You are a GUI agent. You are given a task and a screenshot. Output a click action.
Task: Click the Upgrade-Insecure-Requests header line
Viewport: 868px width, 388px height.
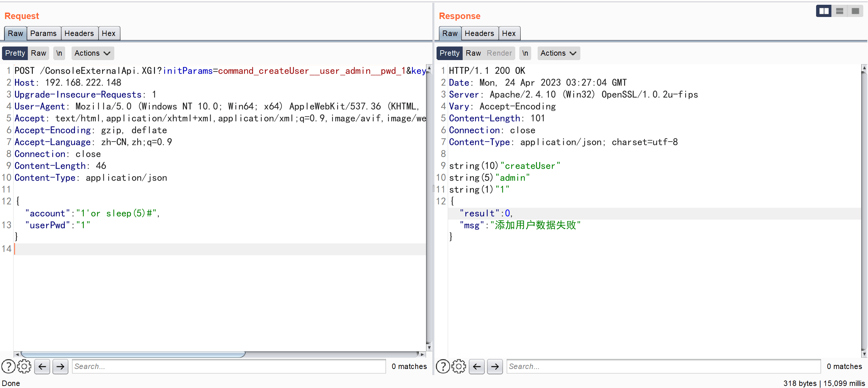(85, 94)
